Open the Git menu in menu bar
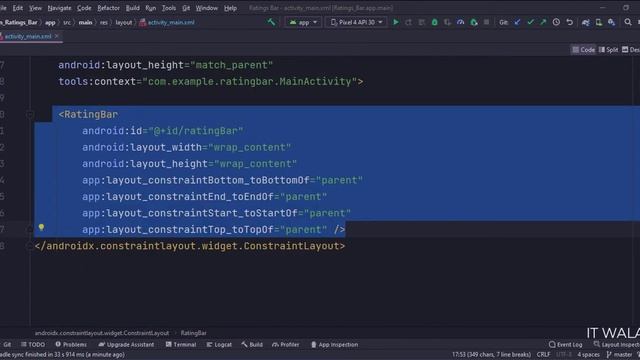 (186, 8)
